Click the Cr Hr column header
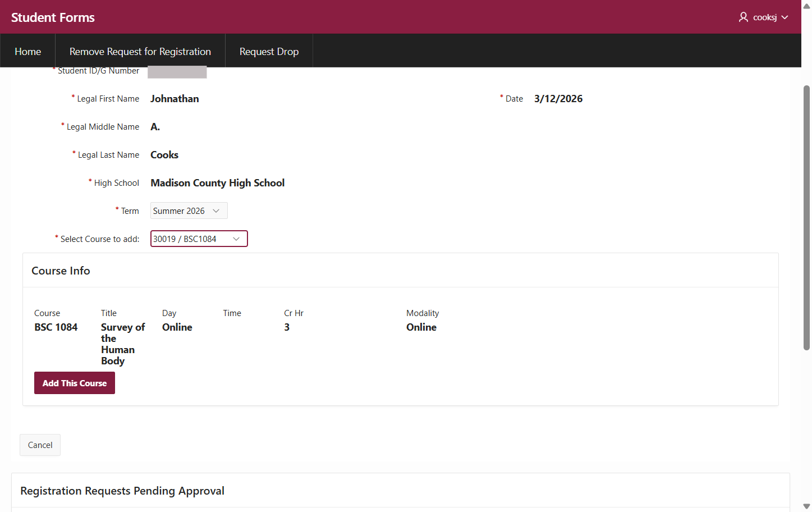The height and width of the screenshot is (512, 812). coord(293,313)
